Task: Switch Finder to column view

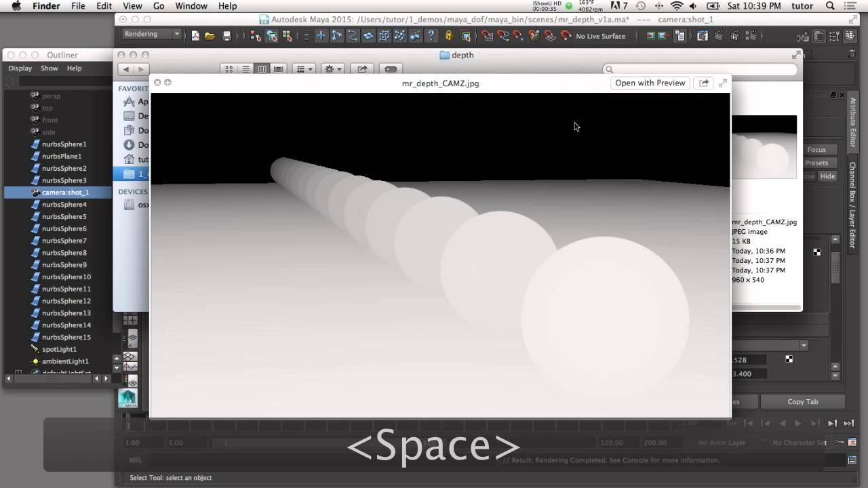Action: click(262, 69)
